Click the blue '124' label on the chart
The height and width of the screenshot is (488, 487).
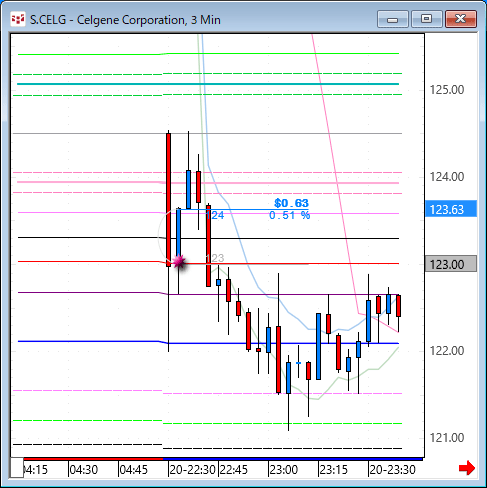click(215, 215)
